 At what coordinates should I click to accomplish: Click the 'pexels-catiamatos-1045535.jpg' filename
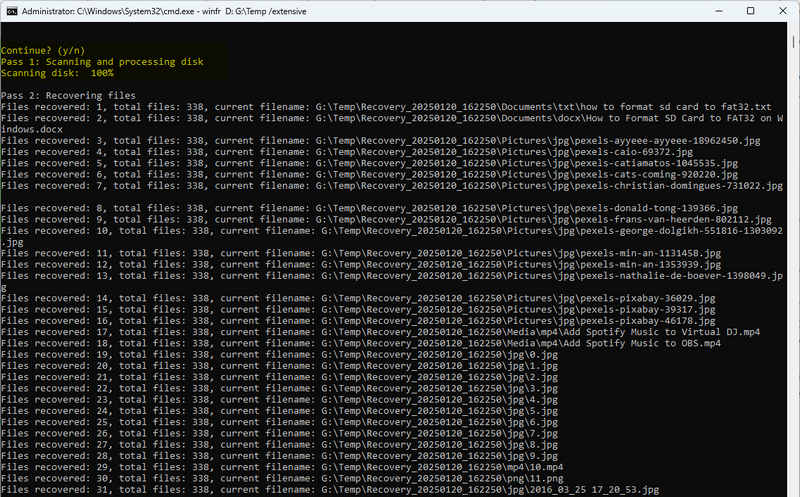tap(656, 163)
